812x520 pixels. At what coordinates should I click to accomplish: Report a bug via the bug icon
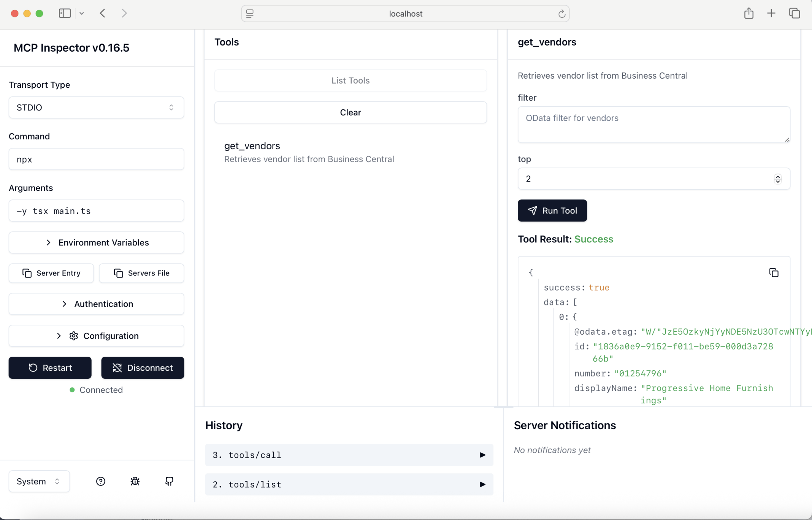pos(135,481)
